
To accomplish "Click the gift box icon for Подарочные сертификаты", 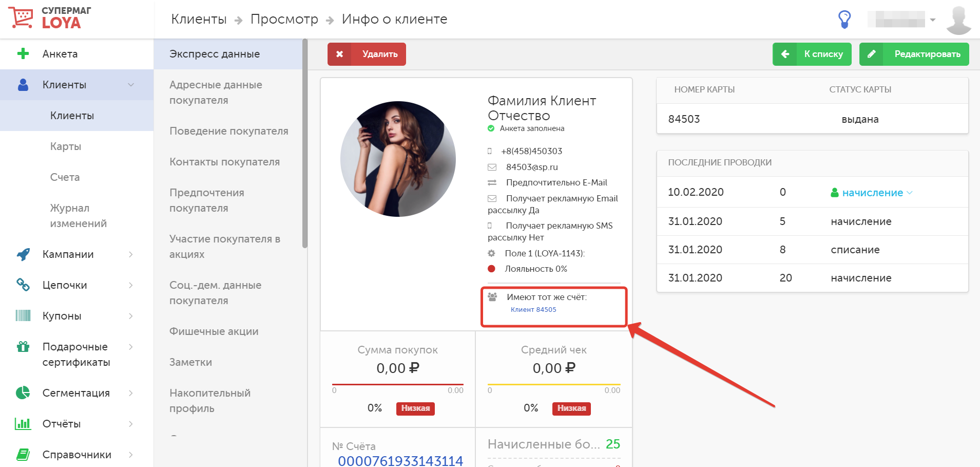I will (23, 346).
